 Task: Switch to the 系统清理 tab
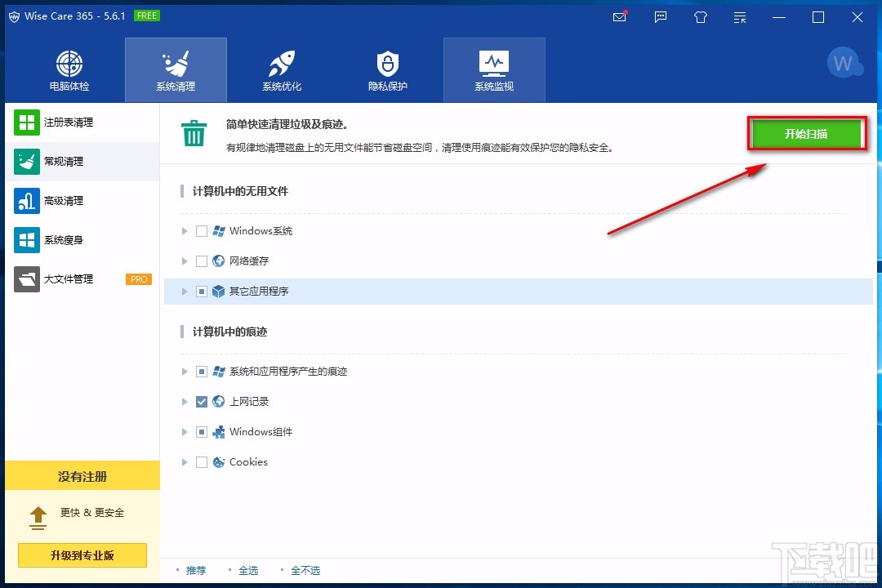pyautogui.click(x=176, y=70)
